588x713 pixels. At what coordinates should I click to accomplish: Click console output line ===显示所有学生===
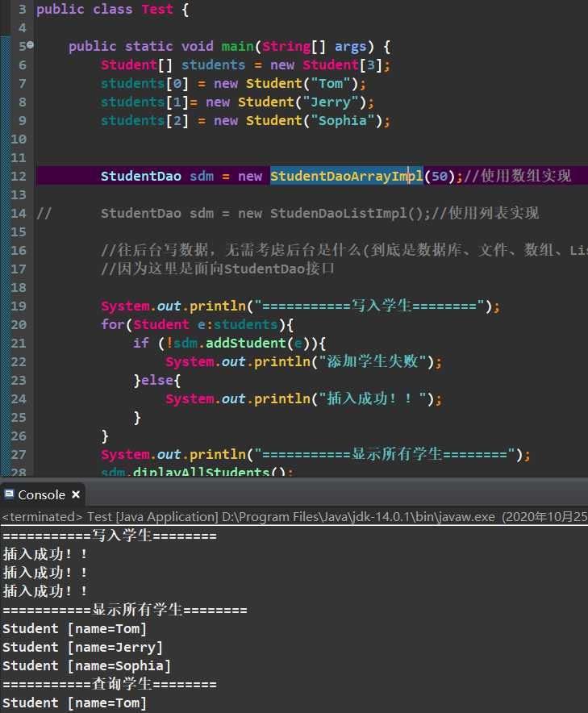click(125, 610)
